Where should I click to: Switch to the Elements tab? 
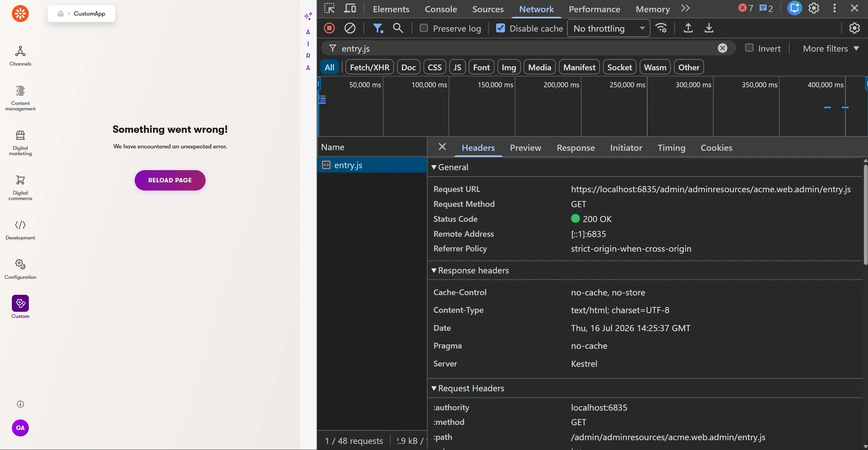click(391, 9)
